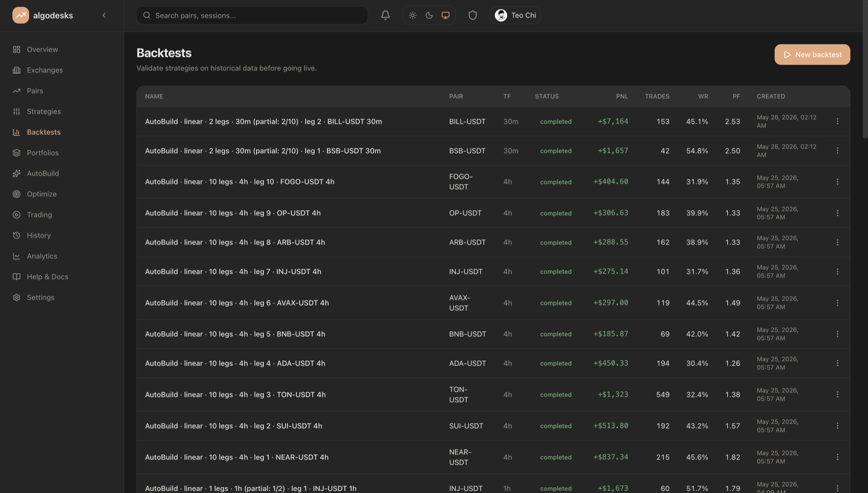Open notifications bell
Image resolution: width=868 pixels, height=493 pixels.
point(385,15)
